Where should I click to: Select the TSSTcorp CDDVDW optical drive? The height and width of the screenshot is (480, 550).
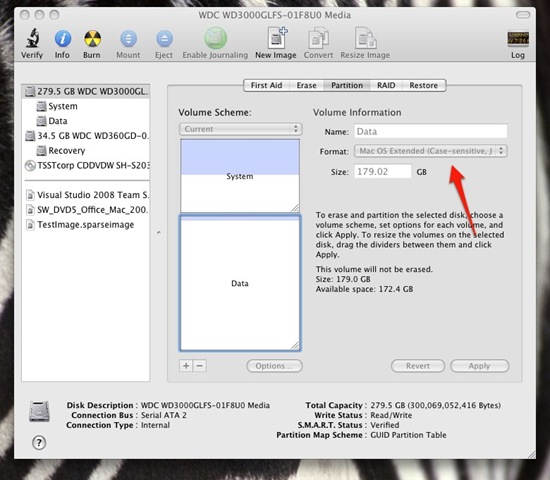point(86,165)
